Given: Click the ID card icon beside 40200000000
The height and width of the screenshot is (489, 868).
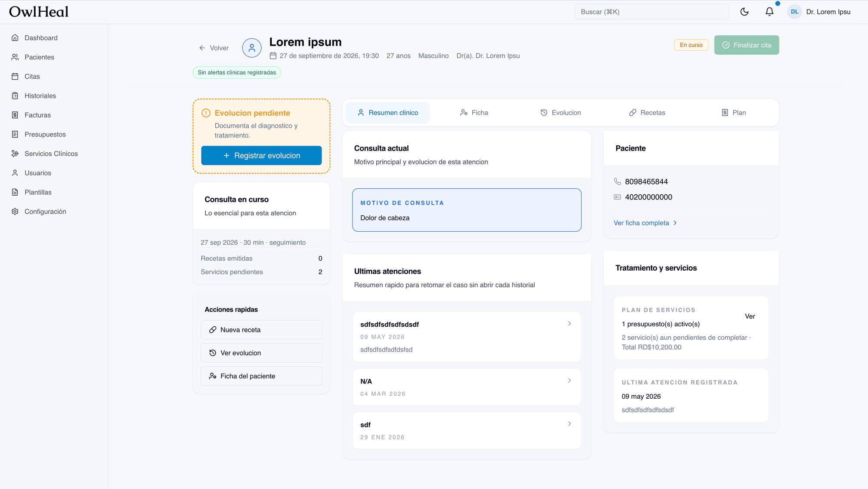Looking at the screenshot, I should [x=618, y=197].
